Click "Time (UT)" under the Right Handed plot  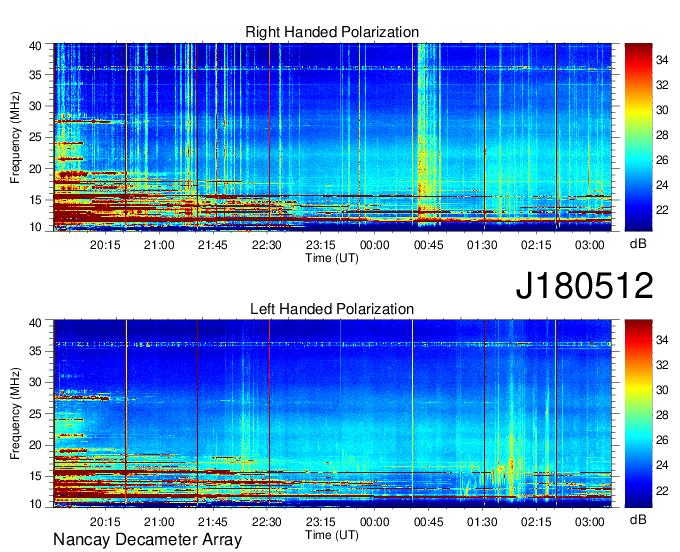point(332,258)
